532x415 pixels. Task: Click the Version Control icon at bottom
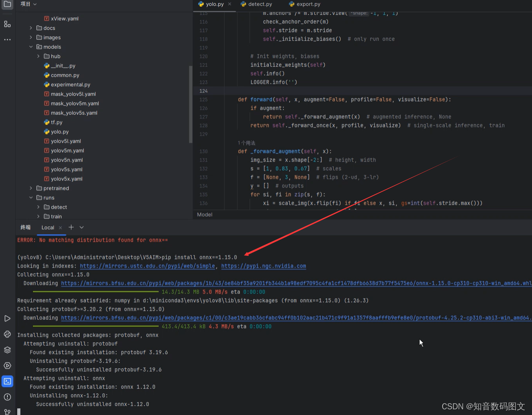click(x=7, y=412)
